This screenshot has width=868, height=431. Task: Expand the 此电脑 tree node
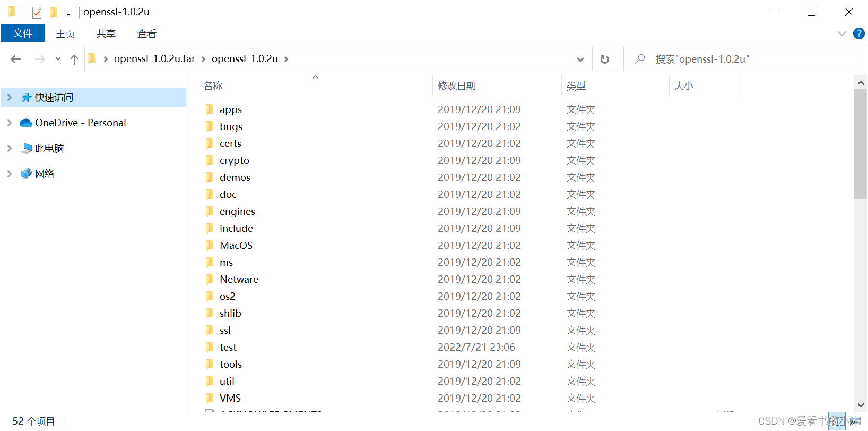[9, 148]
